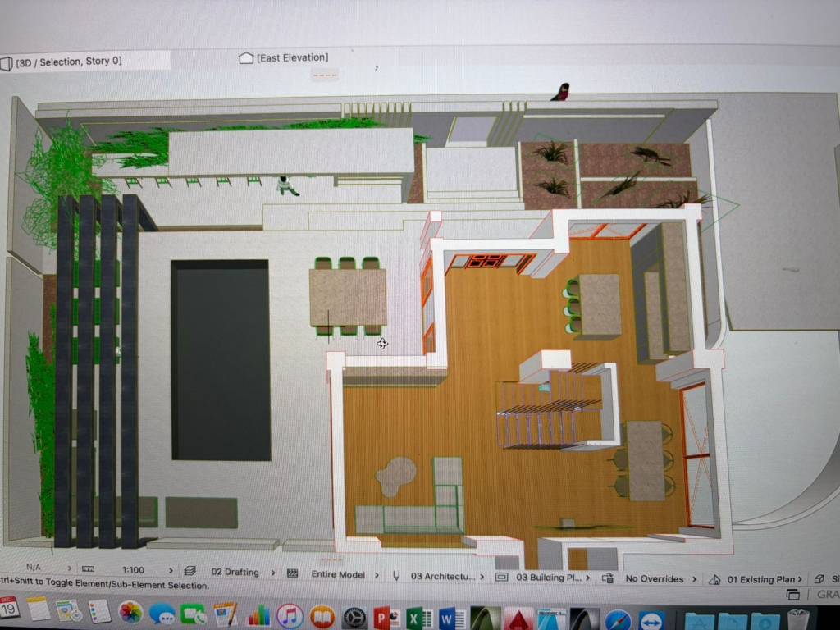Click the pen set icon beside 03 Architectural
This screenshot has height=630, width=840.
coord(396,575)
